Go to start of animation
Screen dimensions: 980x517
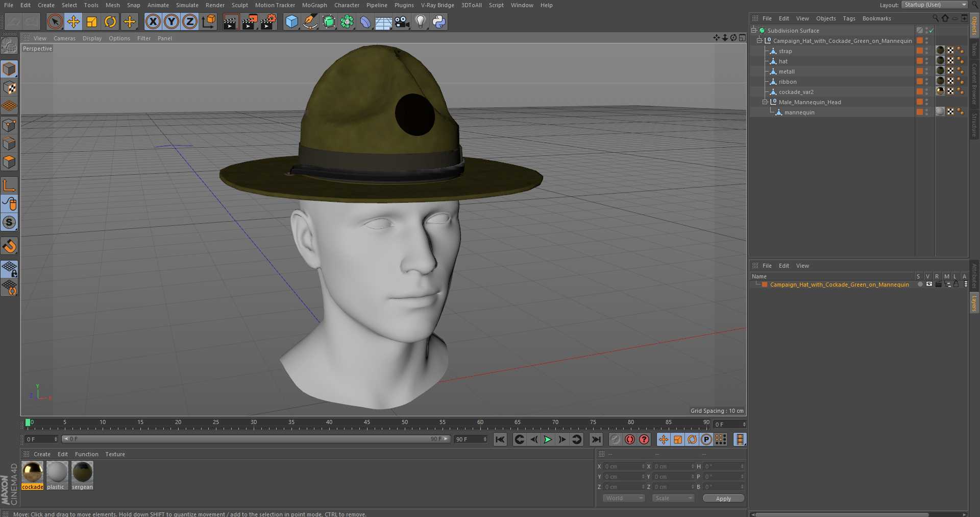500,439
